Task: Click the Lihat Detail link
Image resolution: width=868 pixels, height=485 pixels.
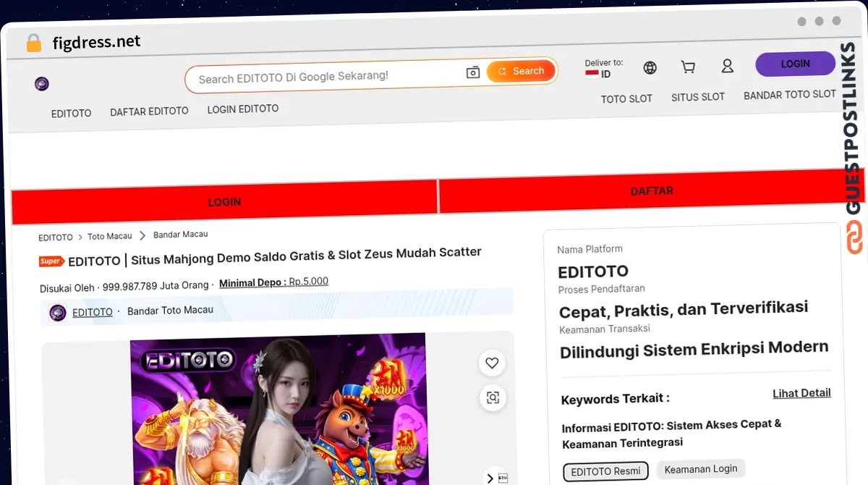Action: tap(801, 393)
